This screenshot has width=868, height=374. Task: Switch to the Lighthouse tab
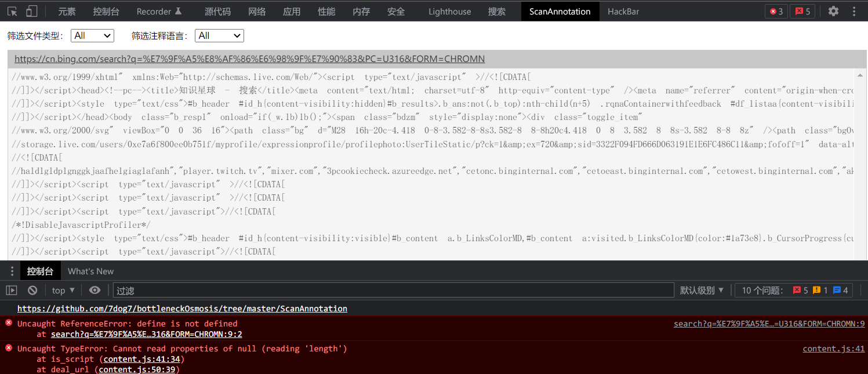(449, 12)
